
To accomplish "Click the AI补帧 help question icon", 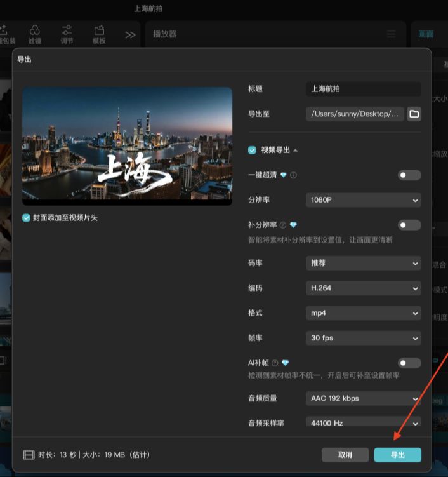I will [275, 363].
